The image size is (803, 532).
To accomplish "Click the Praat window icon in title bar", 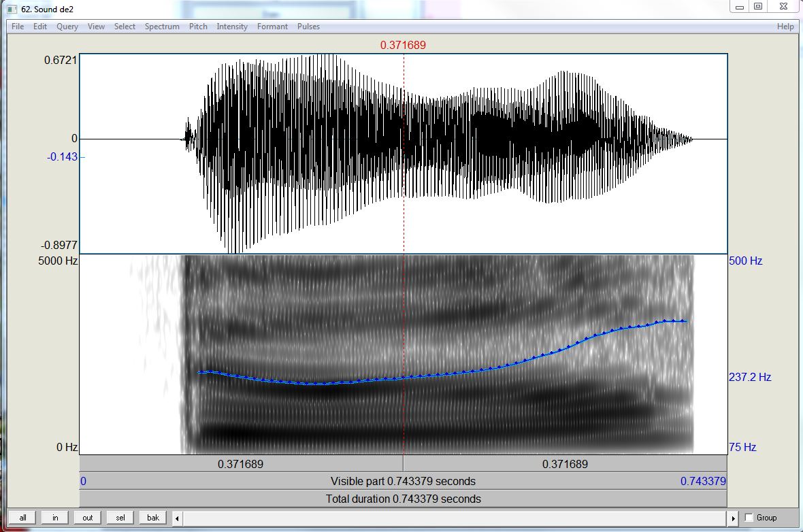I will [x=12, y=9].
